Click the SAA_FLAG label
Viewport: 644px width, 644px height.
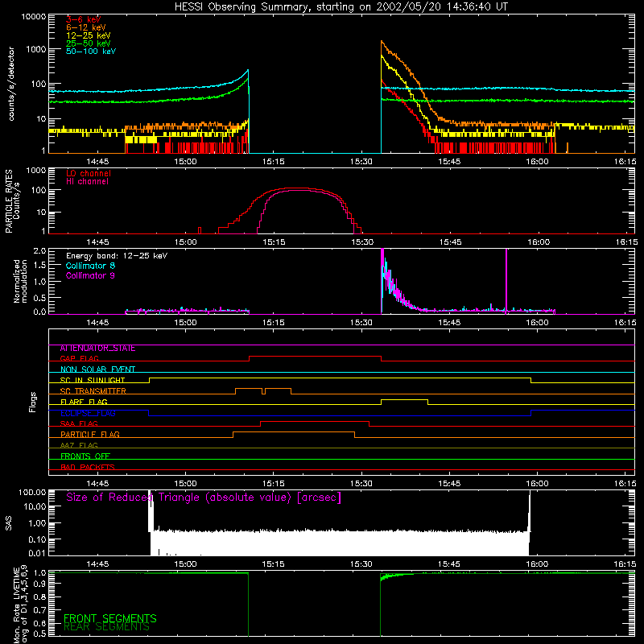click(x=79, y=423)
